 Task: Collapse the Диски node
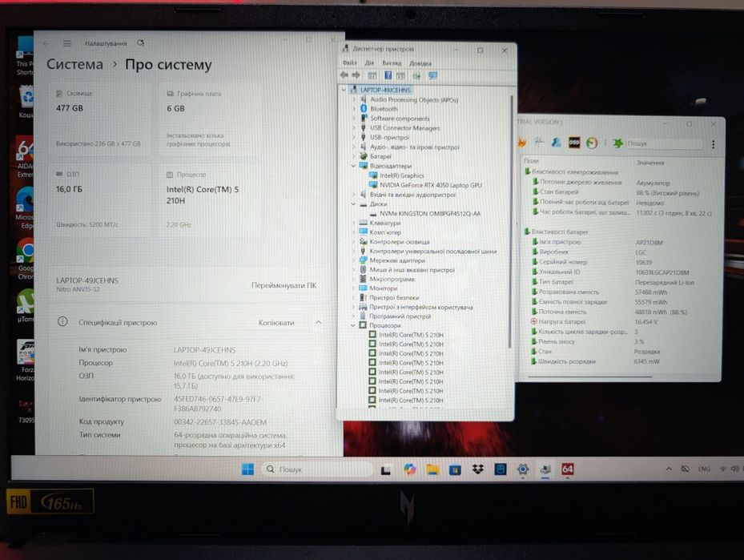[353, 203]
